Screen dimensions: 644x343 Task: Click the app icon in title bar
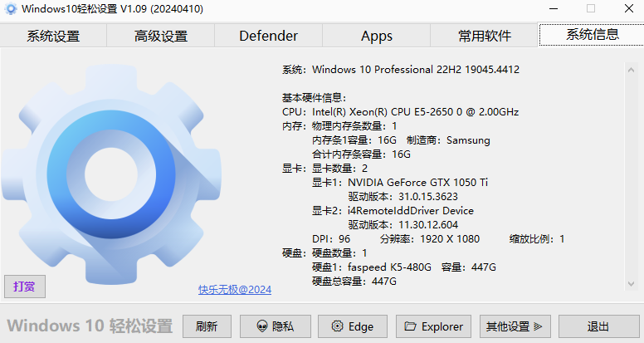11,9
